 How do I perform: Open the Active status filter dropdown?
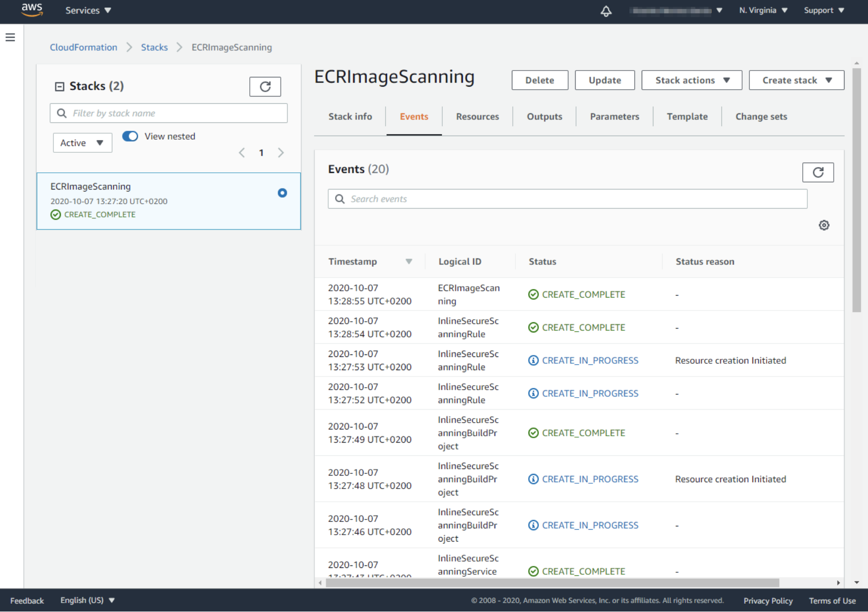tap(82, 143)
